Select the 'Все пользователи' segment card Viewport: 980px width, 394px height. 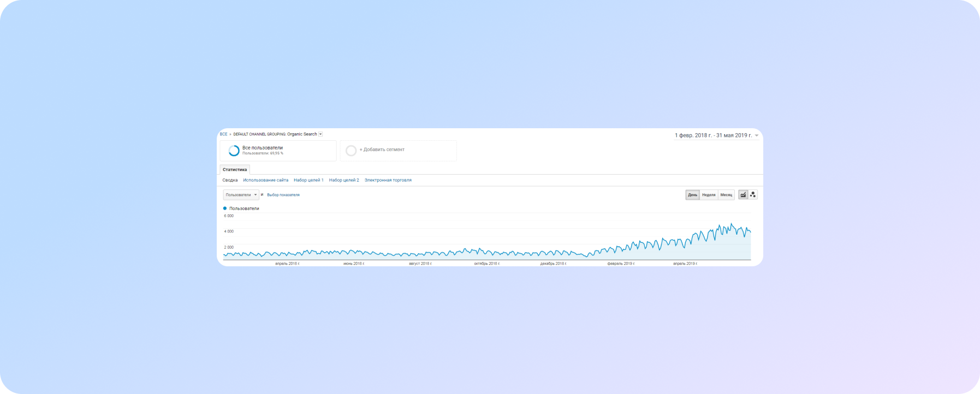click(x=278, y=151)
